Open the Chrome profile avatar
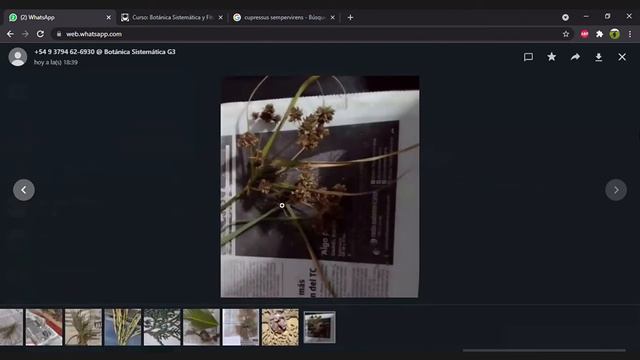 [x=615, y=34]
